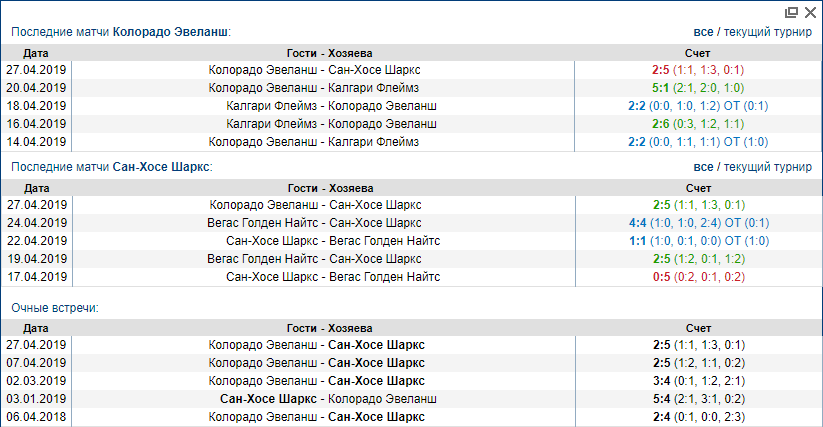Open the 24.04.2019 Вегас Голден Найтс - Сан-Хосе Шаркс match
This screenshot has height=427, width=823.
[x=315, y=223]
